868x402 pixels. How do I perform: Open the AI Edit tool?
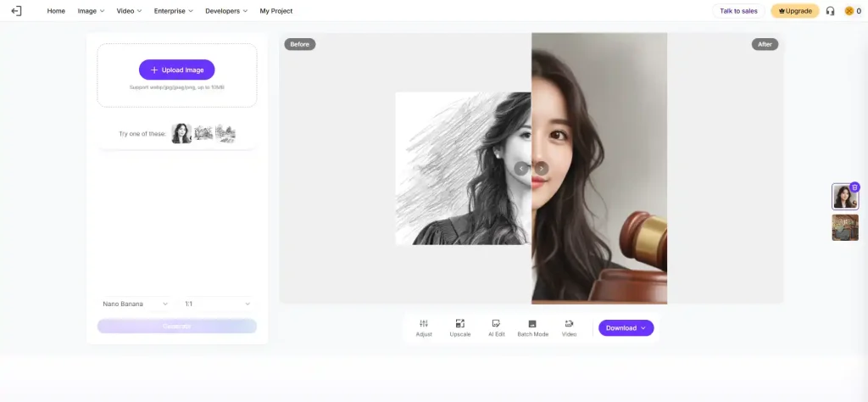(497, 328)
